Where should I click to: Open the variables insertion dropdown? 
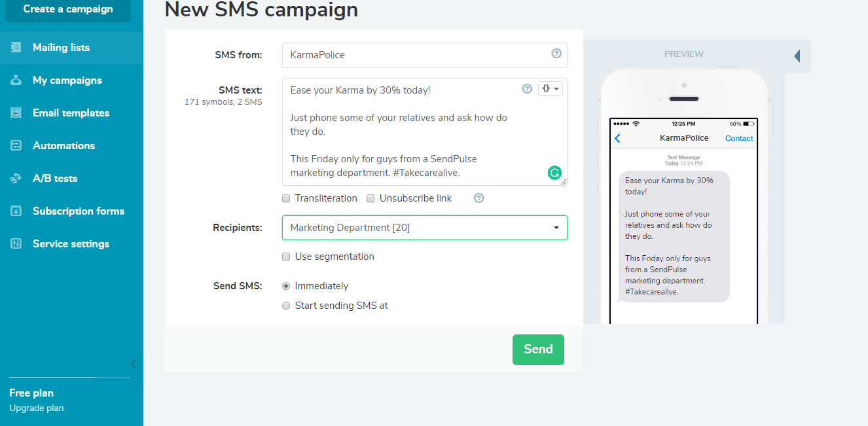(x=550, y=88)
